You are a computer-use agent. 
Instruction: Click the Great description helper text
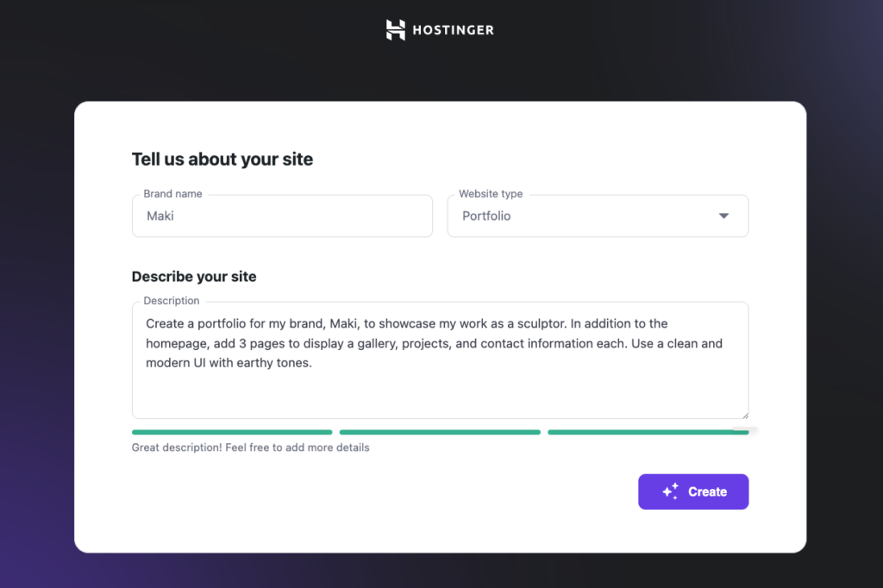pyautogui.click(x=249, y=447)
